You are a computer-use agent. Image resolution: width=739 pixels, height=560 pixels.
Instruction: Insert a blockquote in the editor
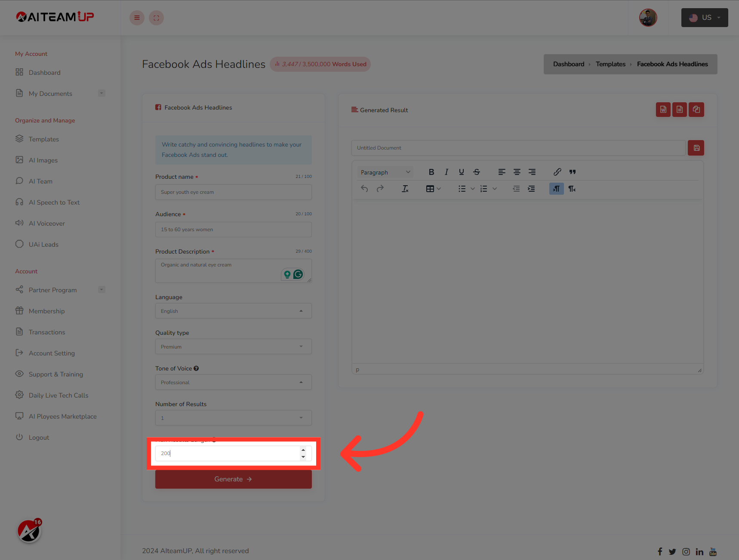pyautogui.click(x=572, y=172)
